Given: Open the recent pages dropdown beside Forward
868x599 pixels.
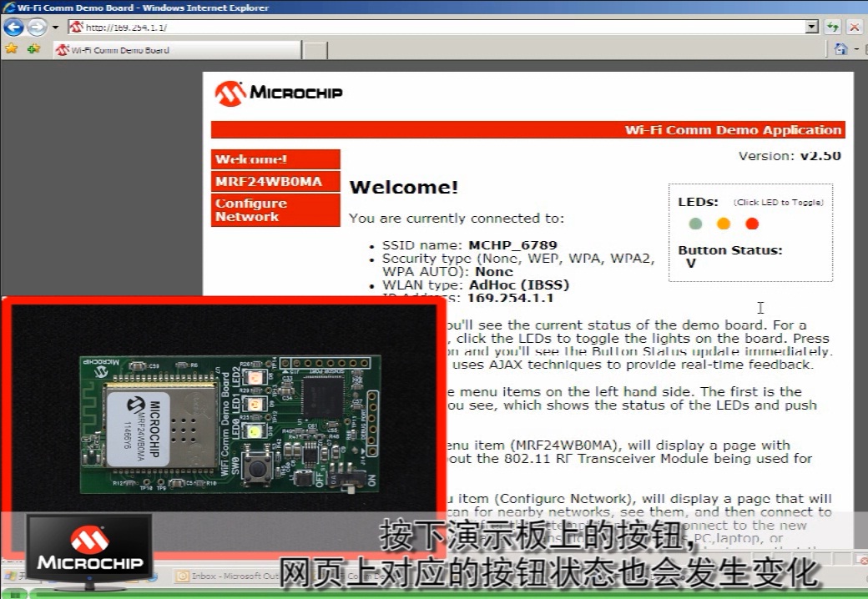Looking at the screenshot, I should [x=55, y=27].
